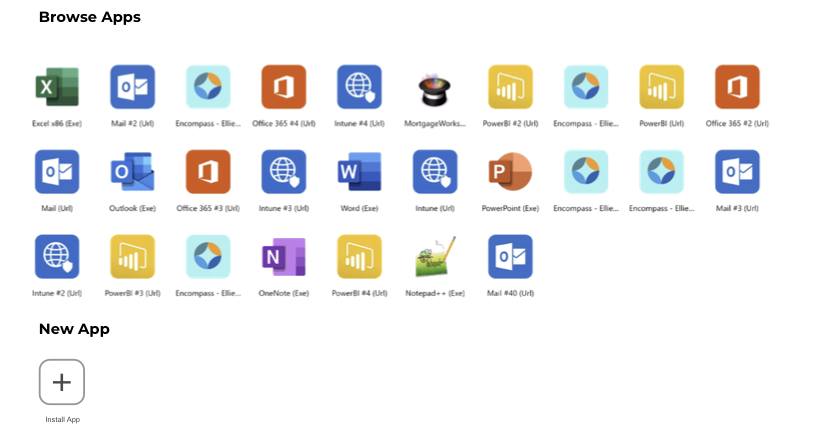
Task: Launch the PowerPoint (Exe) app
Action: (x=510, y=172)
